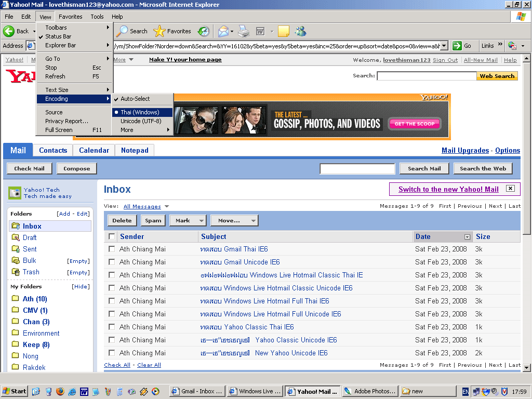Click the Edit with Word icon
The image size is (532, 399).
click(x=260, y=31)
